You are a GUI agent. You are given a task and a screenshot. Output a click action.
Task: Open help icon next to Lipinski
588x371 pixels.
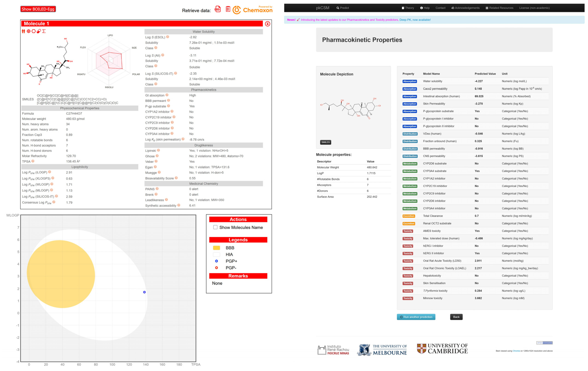click(x=159, y=150)
